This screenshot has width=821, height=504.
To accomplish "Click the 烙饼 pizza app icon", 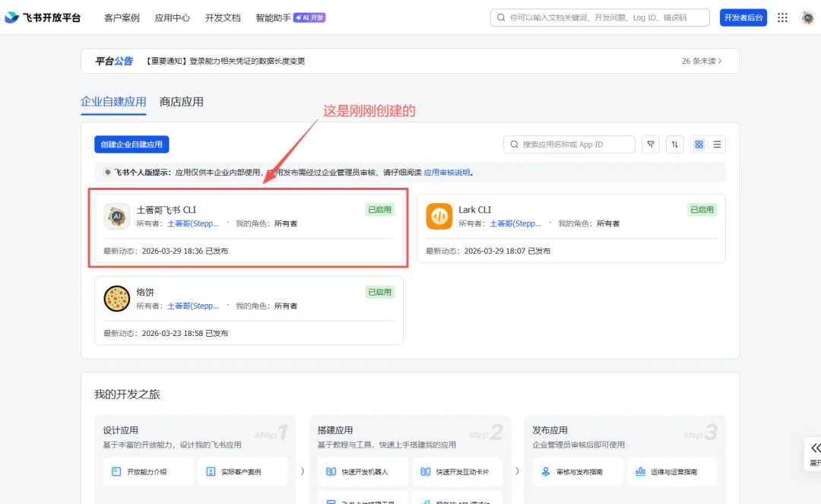I will tap(117, 299).
